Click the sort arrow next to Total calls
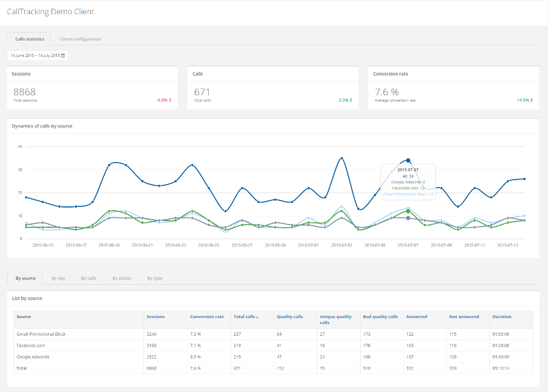Viewport: 548px width, 392px height. [258, 317]
